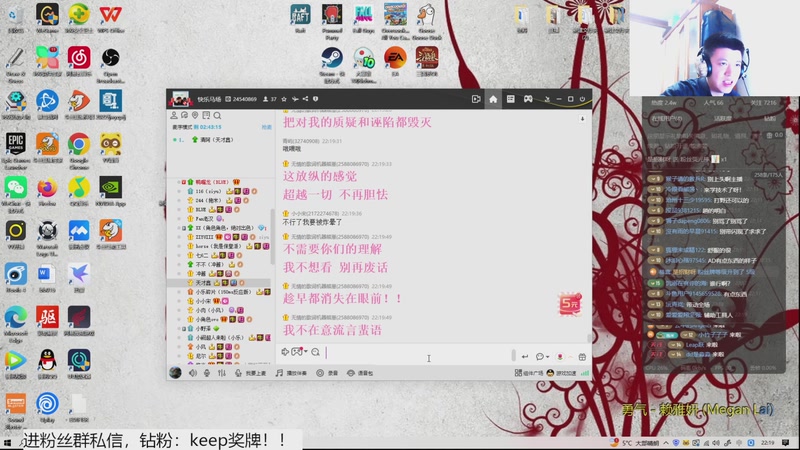
Task: Start recording with the 录音 button
Action: 327,373
